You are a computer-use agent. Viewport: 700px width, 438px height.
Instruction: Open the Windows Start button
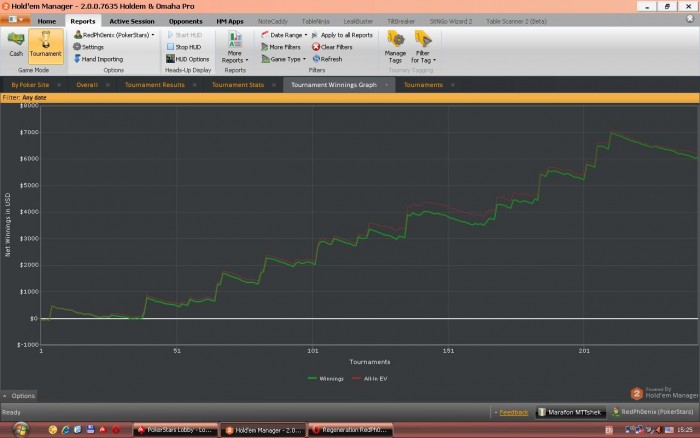[x=20, y=430]
